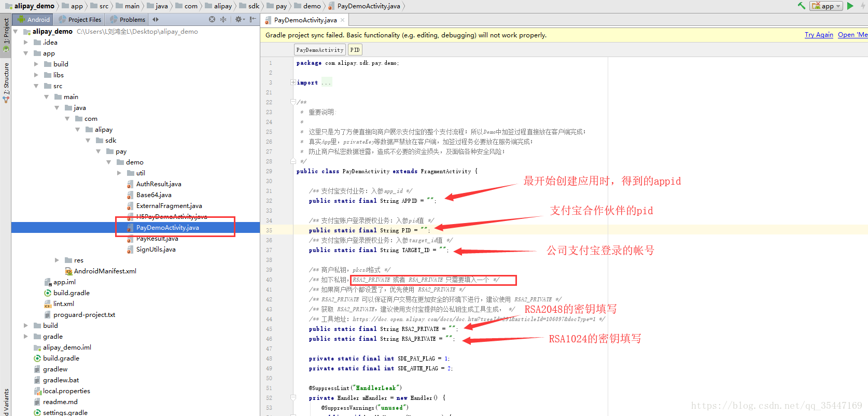Click the Make Project hammer icon
868x416 pixels.
802,6
